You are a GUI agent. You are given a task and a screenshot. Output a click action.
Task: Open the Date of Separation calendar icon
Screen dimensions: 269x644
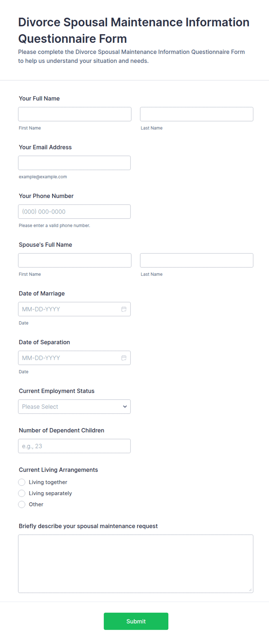124,358
